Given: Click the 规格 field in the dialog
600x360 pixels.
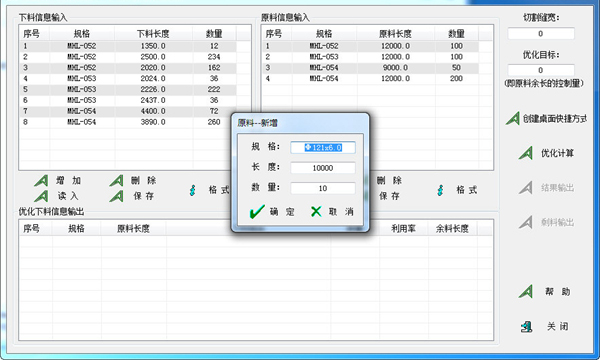Looking at the screenshot, I should click(x=323, y=148).
